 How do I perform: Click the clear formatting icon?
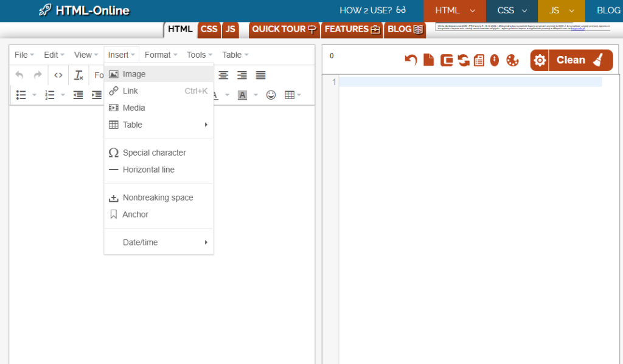click(x=78, y=75)
